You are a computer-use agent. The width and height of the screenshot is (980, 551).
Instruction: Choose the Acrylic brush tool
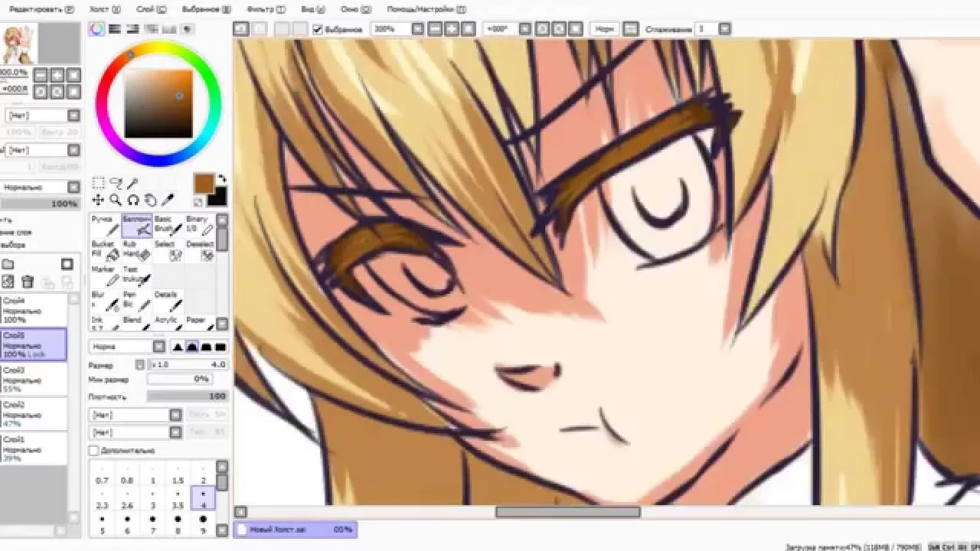[168, 323]
